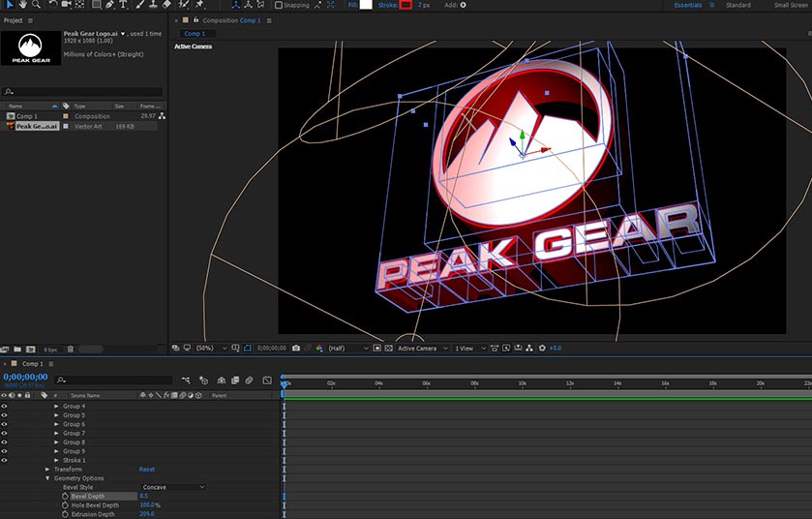The height and width of the screenshot is (519, 812).
Task: Switch to the Small Screen workspace
Action: tap(791, 5)
